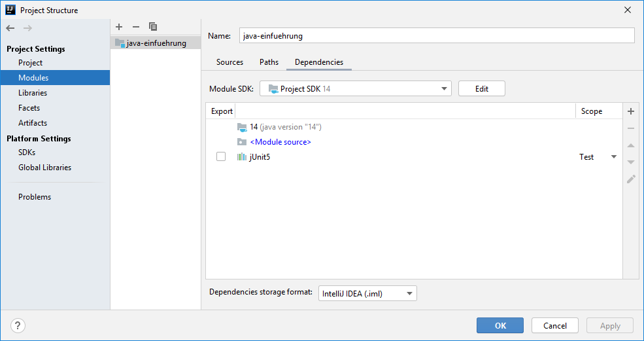Open the Module SDK dropdown
The height and width of the screenshot is (341, 644).
point(356,88)
